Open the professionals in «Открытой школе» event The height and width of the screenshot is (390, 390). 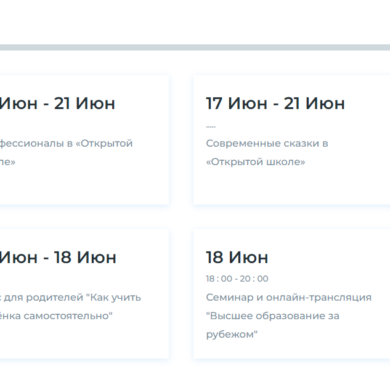pos(66,152)
